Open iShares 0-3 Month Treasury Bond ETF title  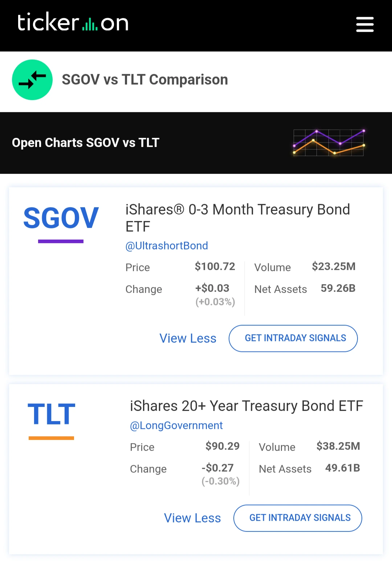237,218
